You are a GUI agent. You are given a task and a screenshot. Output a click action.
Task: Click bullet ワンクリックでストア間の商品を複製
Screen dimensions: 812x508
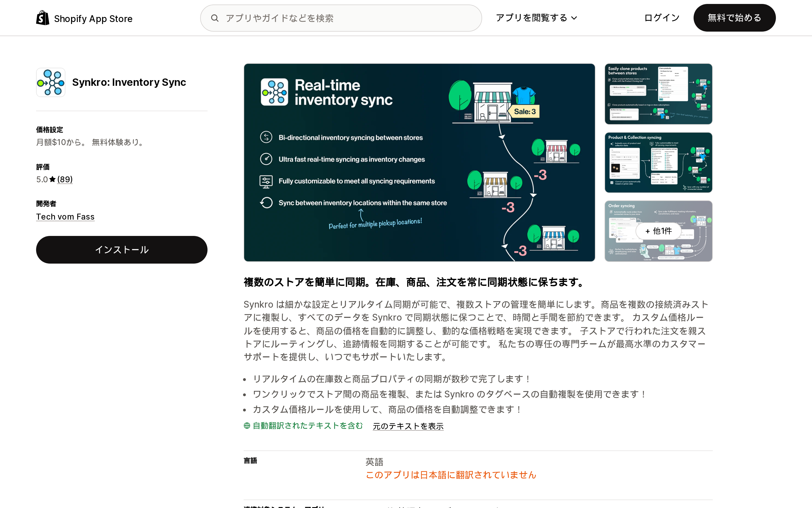tap(450, 394)
